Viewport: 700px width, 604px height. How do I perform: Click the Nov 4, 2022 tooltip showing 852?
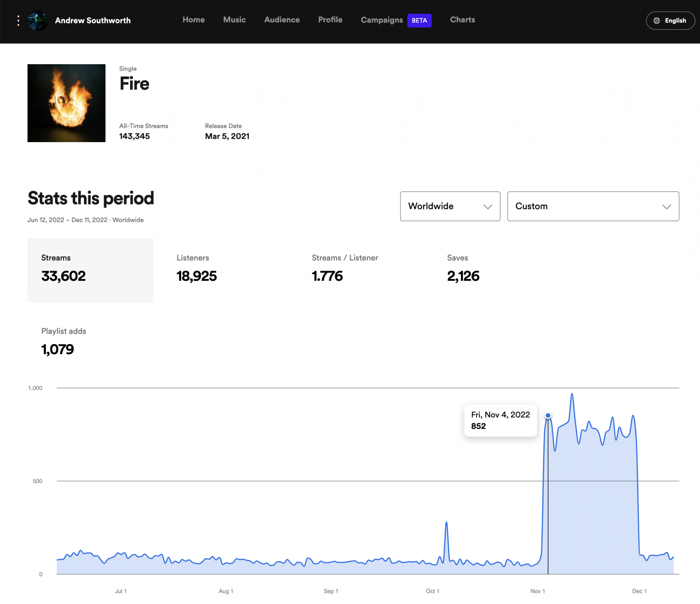pyautogui.click(x=500, y=420)
